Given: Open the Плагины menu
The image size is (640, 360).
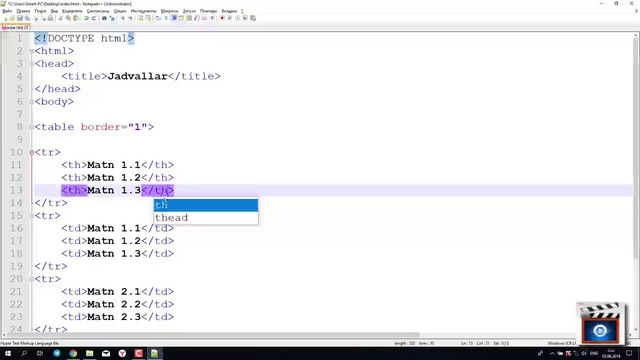Looking at the screenshot, I should point(209,11).
